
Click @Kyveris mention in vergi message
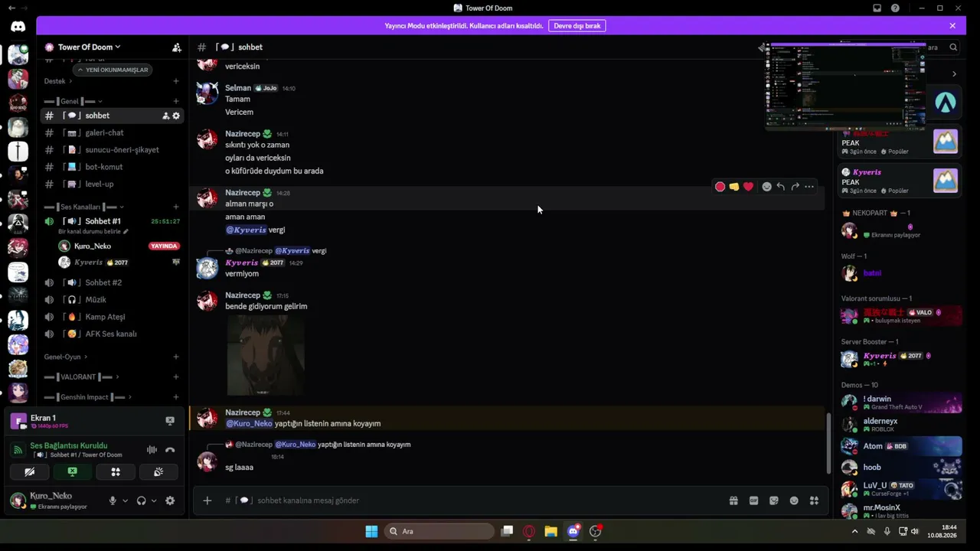point(246,230)
